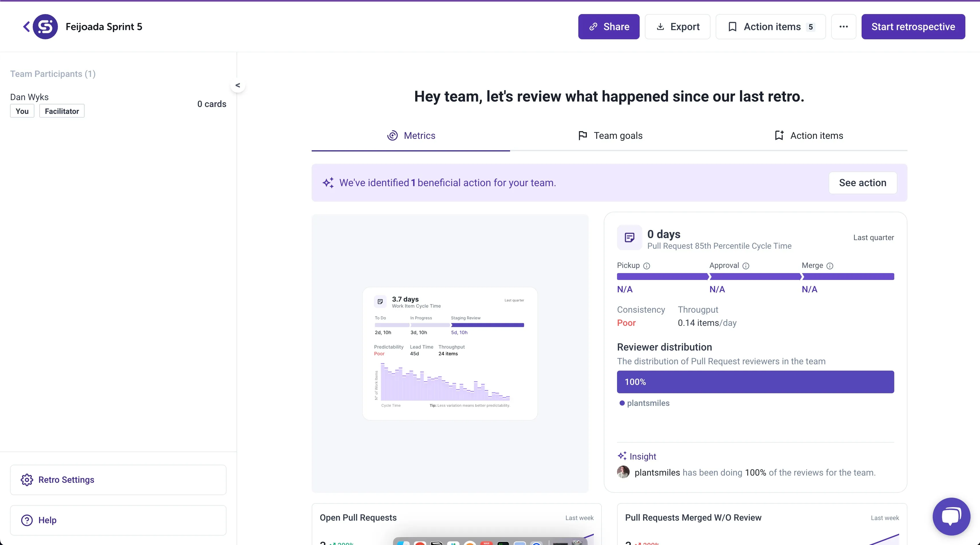
Task: Click plantsmiles avatar in Insight
Action: (623, 472)
